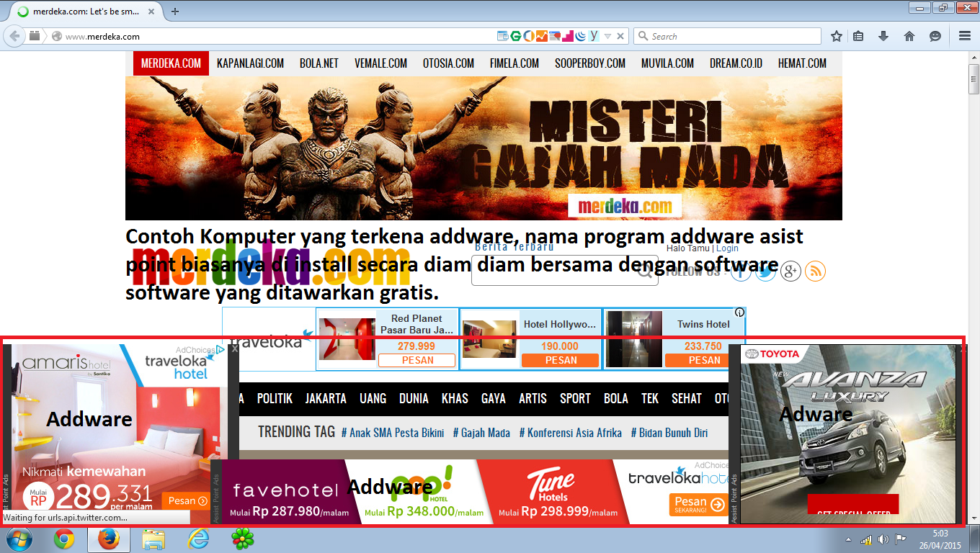The image size is (980, 553).
Task: Click the page vertical scrollbar thumb
Action: 974,79
